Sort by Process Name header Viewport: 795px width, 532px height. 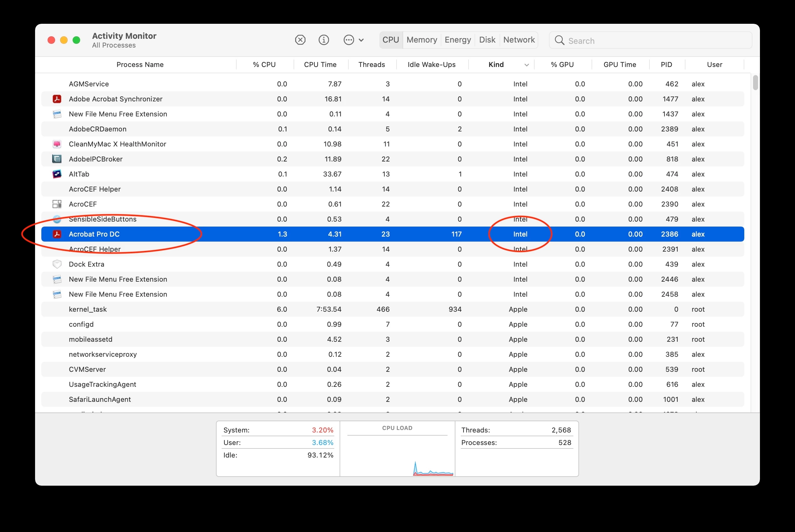[x=140, y=65]
